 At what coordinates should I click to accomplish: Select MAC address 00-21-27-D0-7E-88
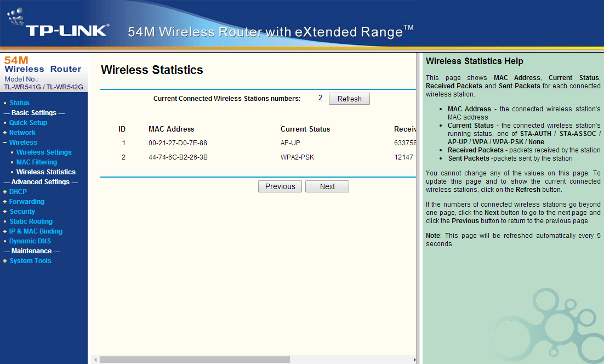tap(178, 143)
